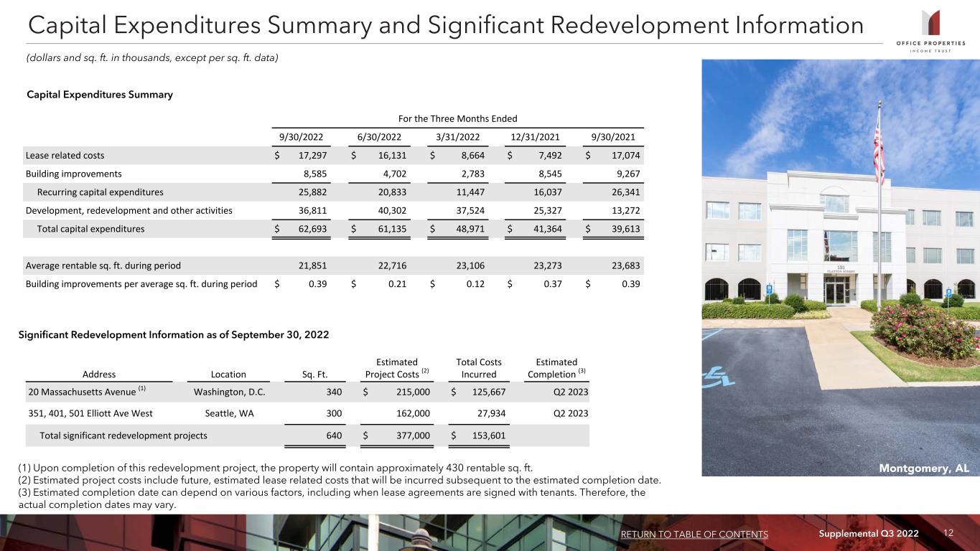Click the Estimated Completion column header

pyautogui.click(x=557, y=368)
